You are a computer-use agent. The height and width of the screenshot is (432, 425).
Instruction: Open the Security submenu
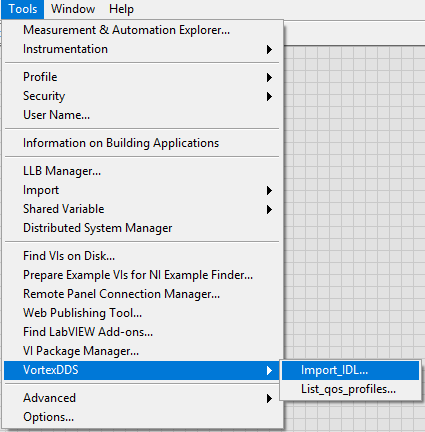pyautogui.click(x=142, y=96)
